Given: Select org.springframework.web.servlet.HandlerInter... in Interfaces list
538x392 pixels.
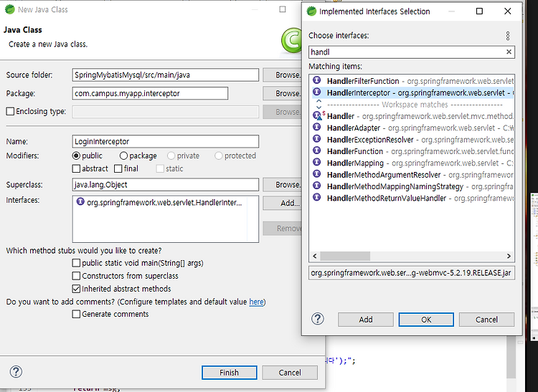Looking at the screenshot, I should click(x=164, y=203).
